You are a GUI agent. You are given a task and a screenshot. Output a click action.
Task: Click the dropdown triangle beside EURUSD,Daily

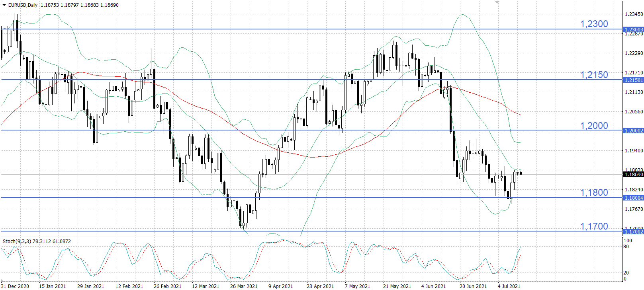pos(4,5)
